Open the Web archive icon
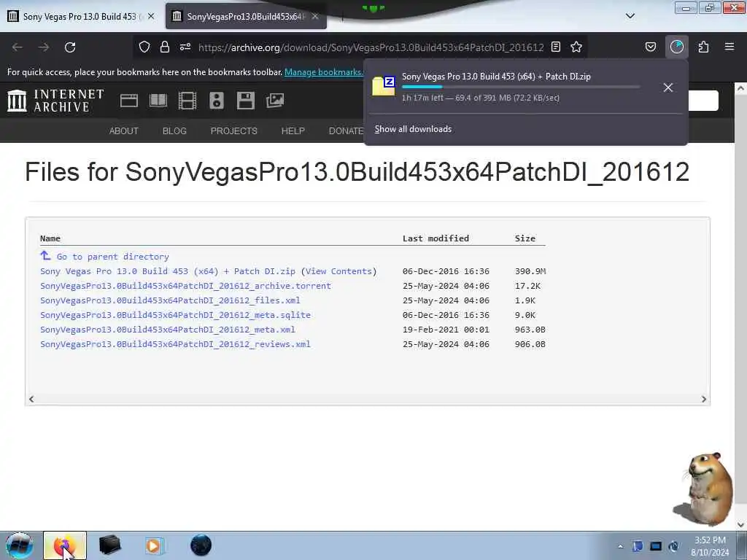The height and width of the screenshot is (560, 747). click(129, 101)
